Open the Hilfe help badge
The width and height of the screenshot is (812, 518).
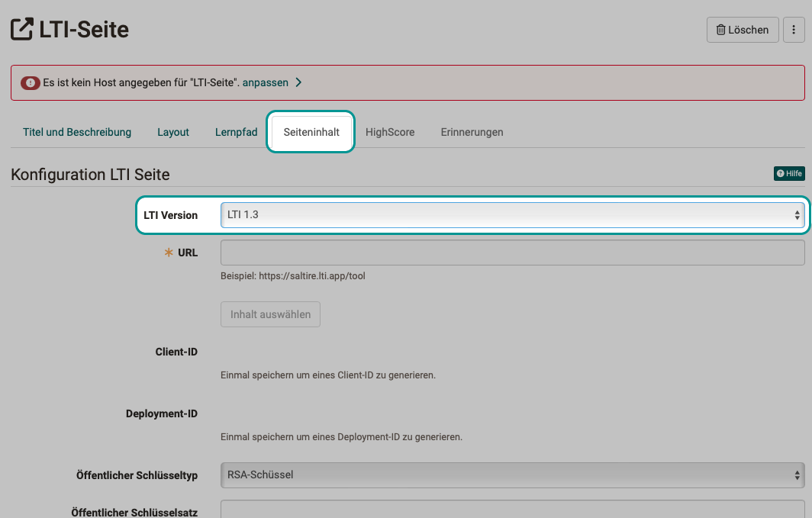coord(789,174)
